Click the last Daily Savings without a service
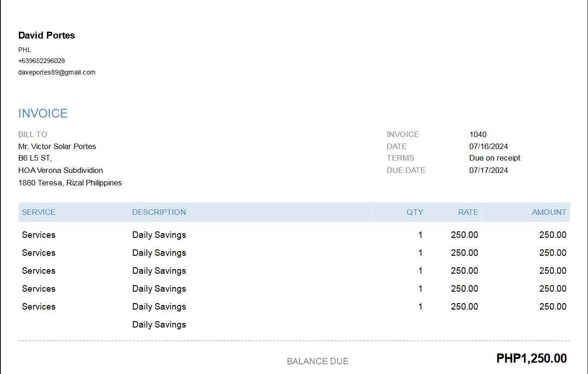 coord(159,325)
